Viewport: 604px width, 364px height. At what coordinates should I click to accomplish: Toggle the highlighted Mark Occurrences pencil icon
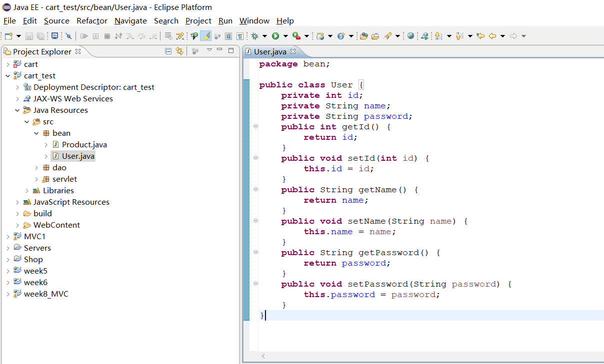205,36
